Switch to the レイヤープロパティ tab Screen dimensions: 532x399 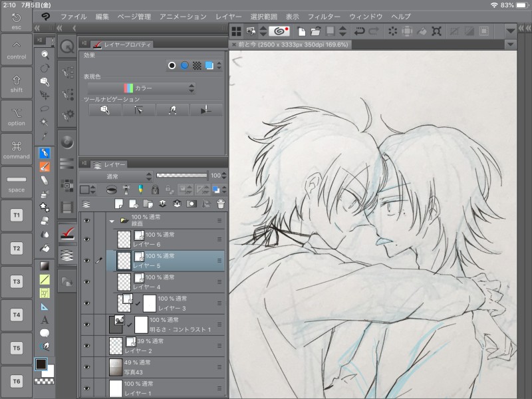[121, 45]
